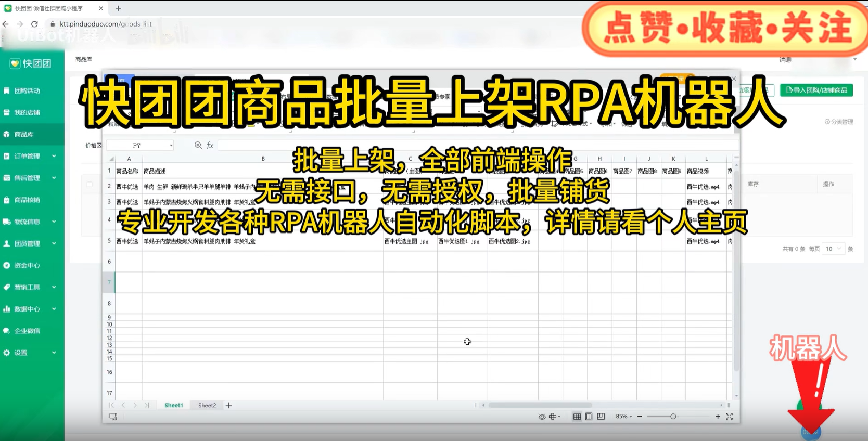
Task: Click the eye protection mode icon
Action: pos(542,417)
